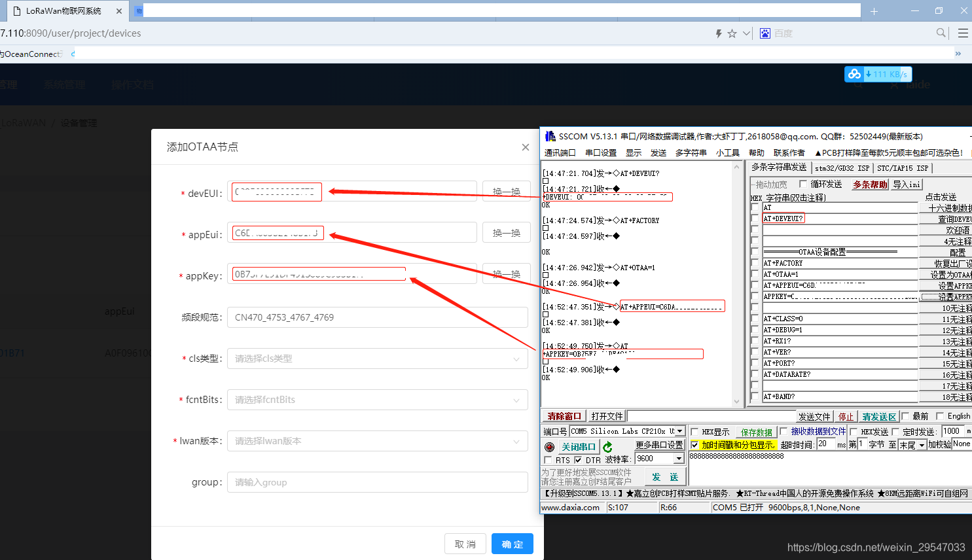Screen dimensions: 972x560
Task: Click the Baidu paw search engine icon
Action: 765,33
